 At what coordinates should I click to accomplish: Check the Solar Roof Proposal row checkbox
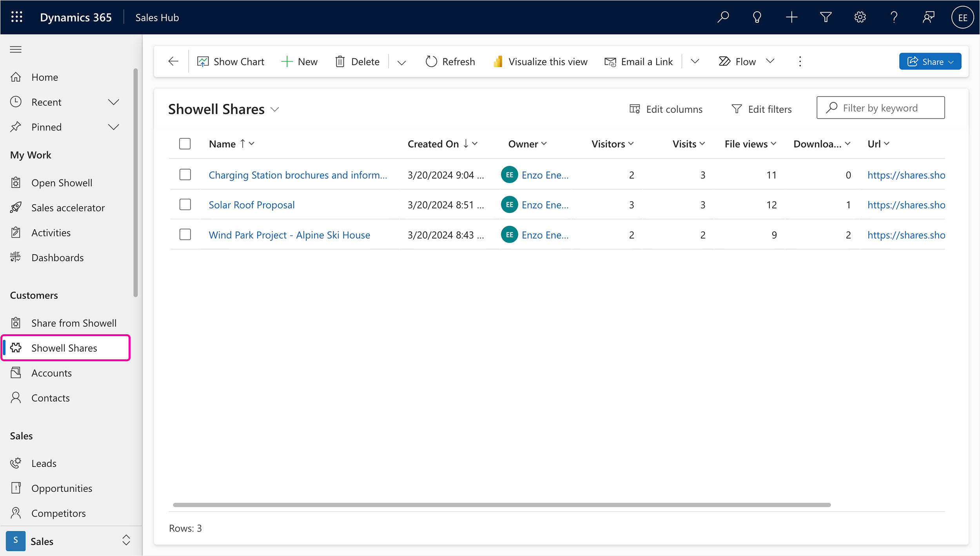[x=185, y=205]
